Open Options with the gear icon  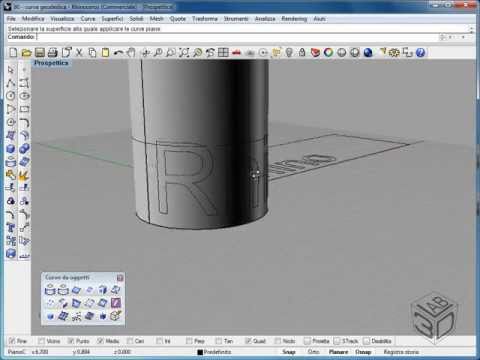[x=394, y=53]
